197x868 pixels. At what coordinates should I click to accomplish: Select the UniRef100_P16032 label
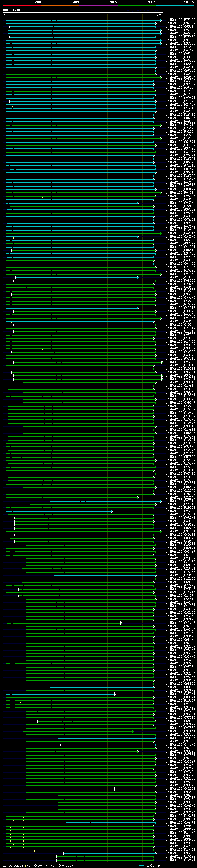click(180, 115)
